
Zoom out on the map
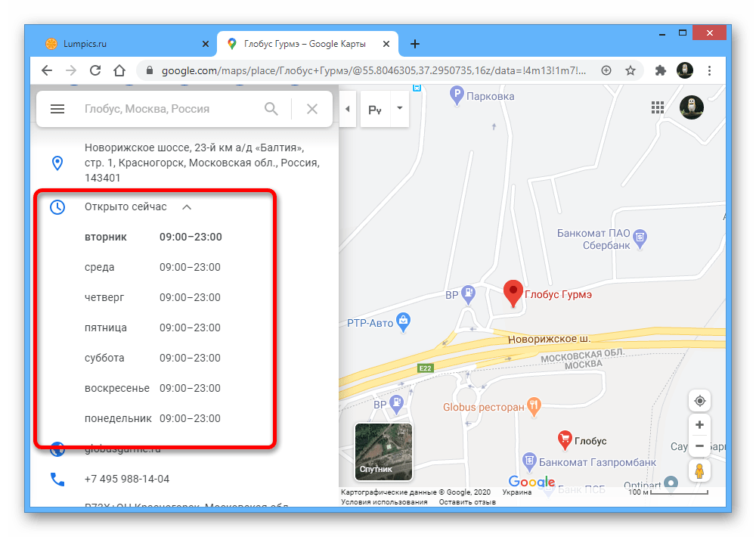700,446
